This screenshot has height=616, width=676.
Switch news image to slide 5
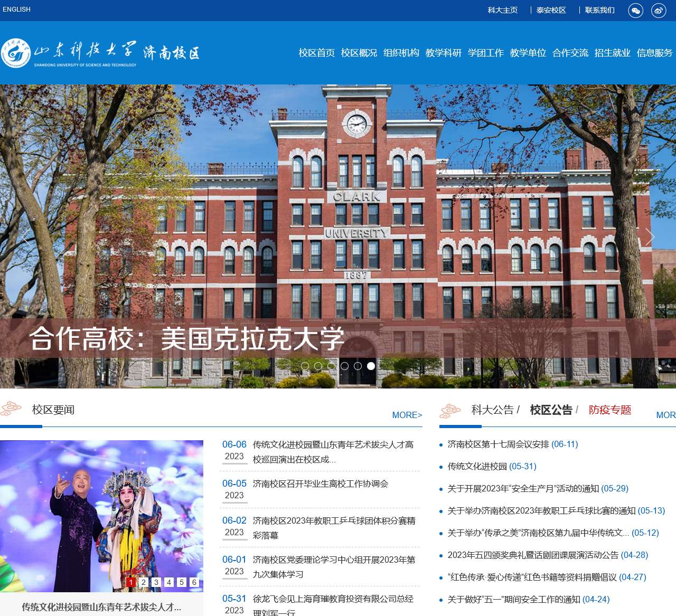tap(182, 582)
